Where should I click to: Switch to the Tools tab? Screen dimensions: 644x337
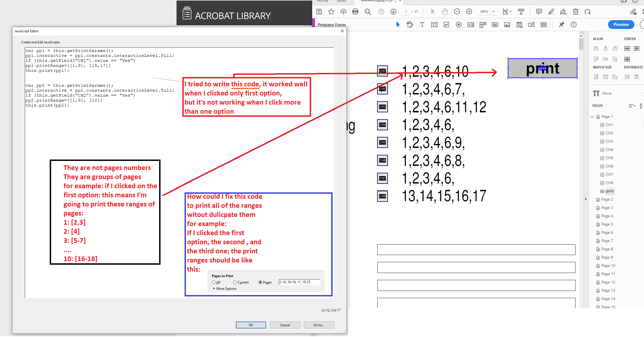(x=341, y=1)
